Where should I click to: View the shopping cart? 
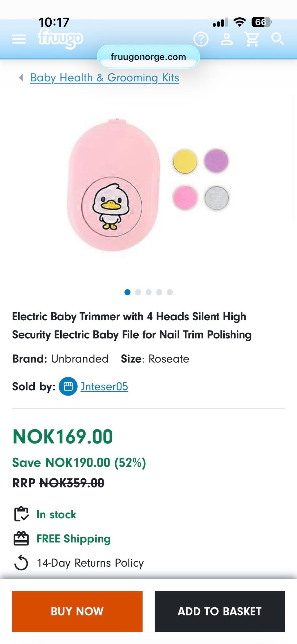(252, 39)
